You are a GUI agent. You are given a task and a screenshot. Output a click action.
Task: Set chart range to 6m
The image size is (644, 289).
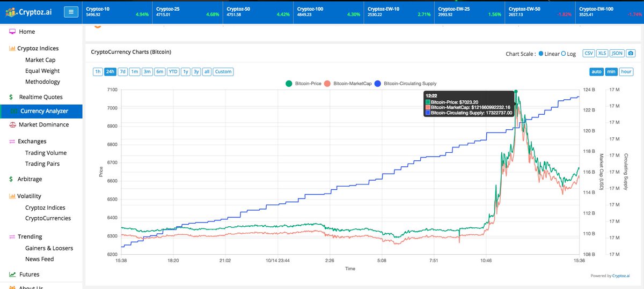click(159, 72)
